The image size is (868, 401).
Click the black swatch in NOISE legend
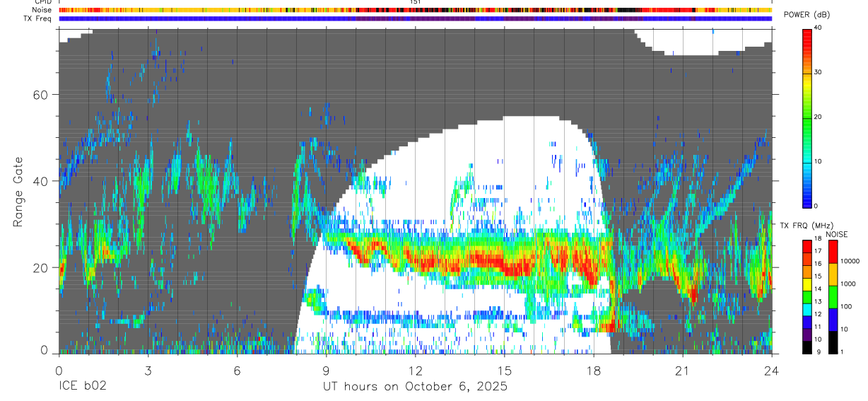coord(833,342)
